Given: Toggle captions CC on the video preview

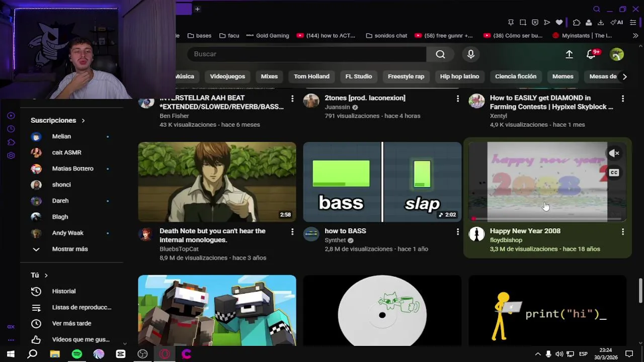Looking at the screenshot, I should pyautogui.click(x=614, y=172).
